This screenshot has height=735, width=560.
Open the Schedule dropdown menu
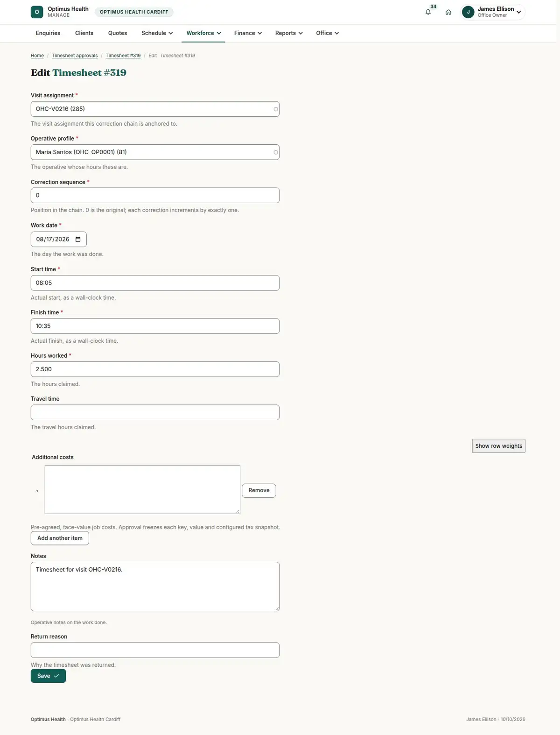pos(157,33)
